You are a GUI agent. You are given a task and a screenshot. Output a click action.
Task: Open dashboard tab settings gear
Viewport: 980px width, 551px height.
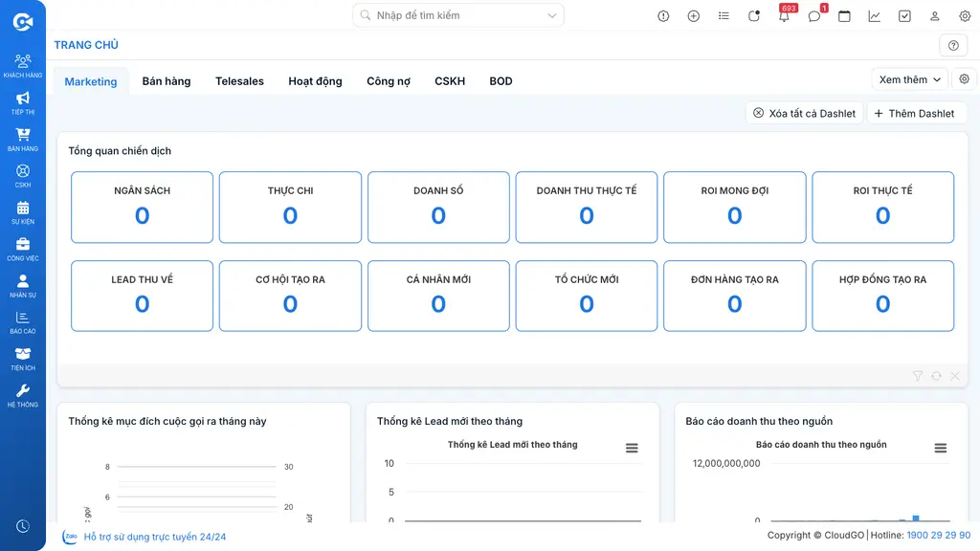coord(965,79)
